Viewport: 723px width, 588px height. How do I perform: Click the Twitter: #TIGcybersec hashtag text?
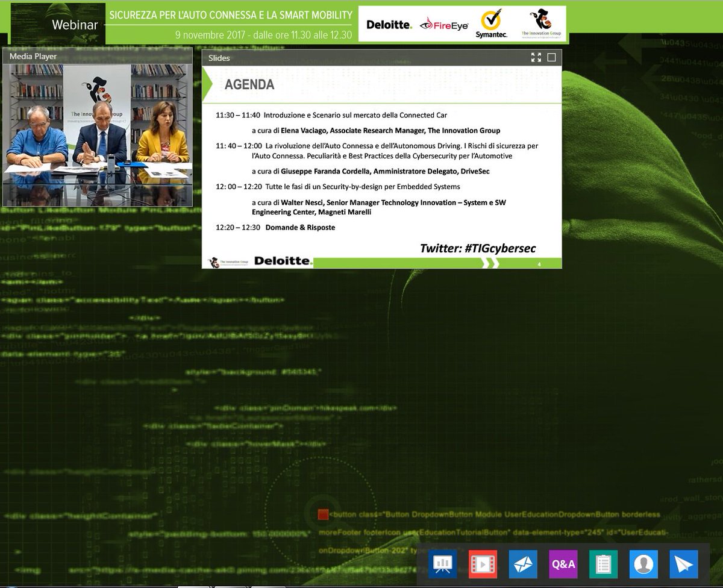(x=478, y=249)
